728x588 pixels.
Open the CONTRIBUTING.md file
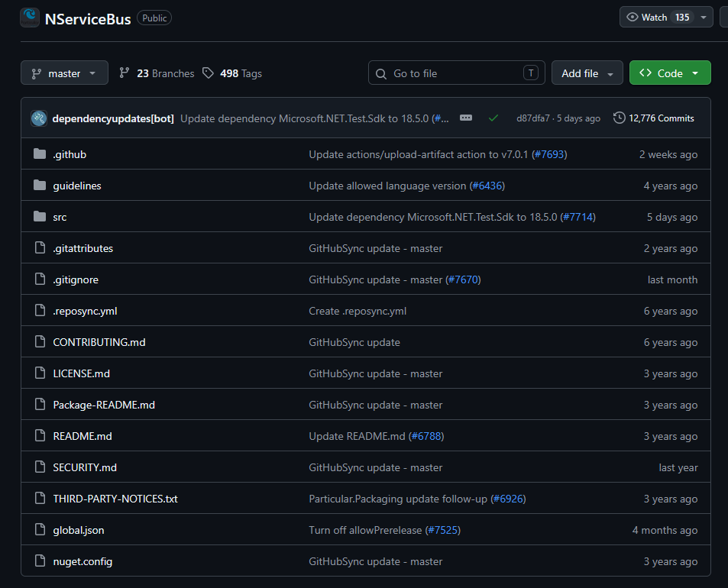pyautogui.click(x=99, y=342)
